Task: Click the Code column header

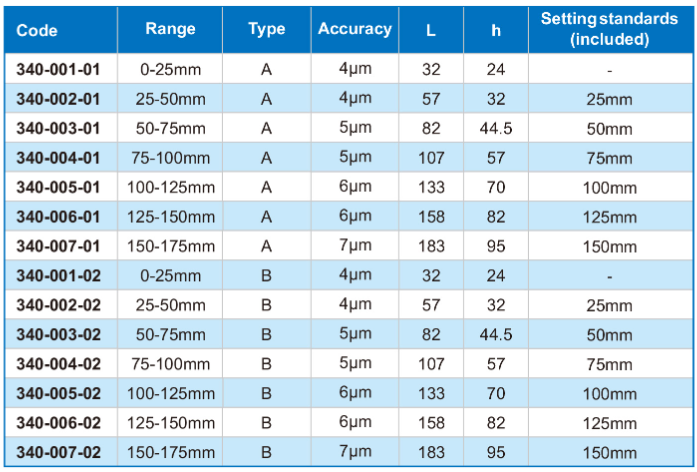Action: (37, 30)
